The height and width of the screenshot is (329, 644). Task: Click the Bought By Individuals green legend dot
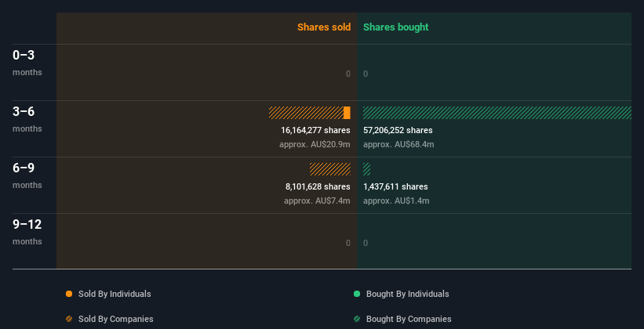[357, 294]
